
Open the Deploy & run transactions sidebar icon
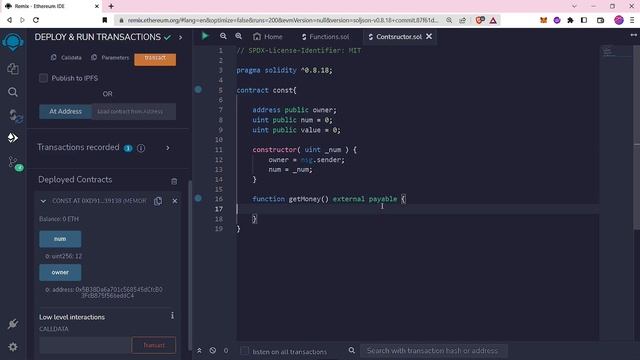(x=13, y=138)
